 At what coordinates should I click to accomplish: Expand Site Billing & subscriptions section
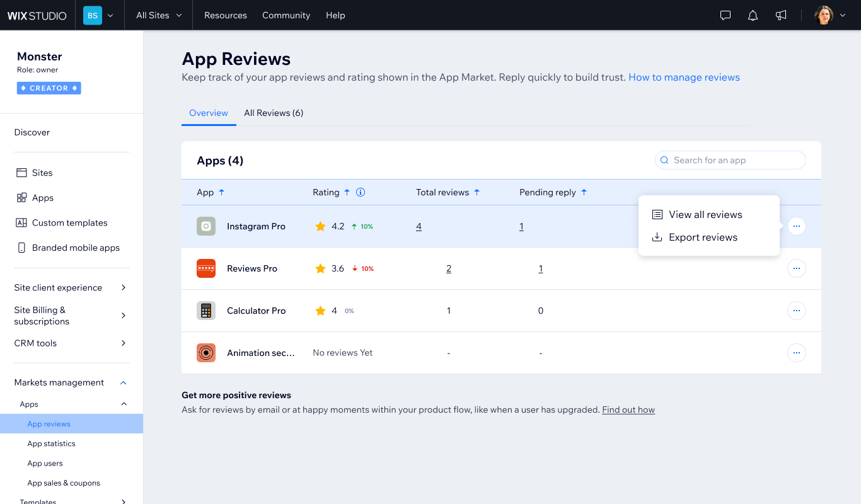click(x=71, y=316)
